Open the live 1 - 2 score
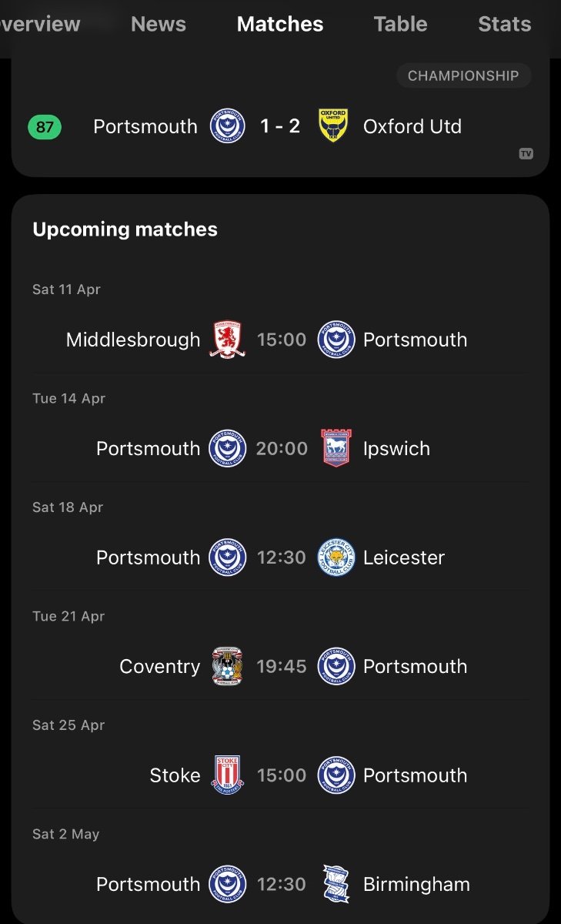Screen dimensions: 561x924 (x=280, y=126)
